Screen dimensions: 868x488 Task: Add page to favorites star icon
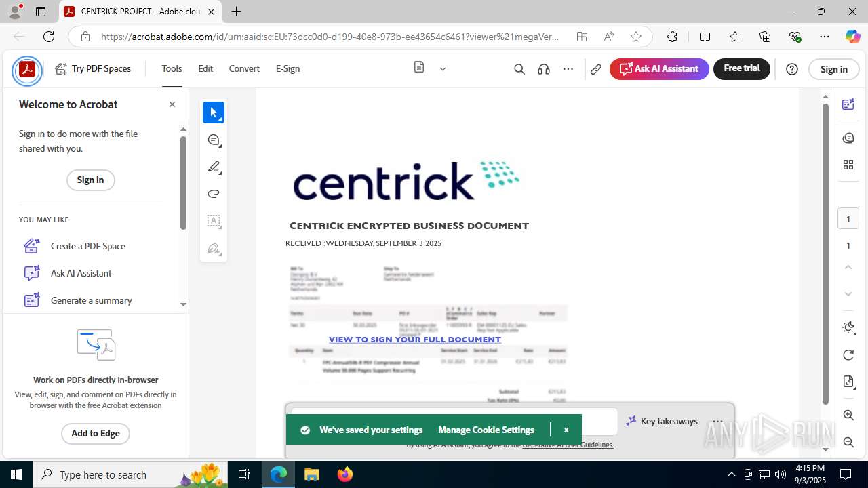pos(635,37)
